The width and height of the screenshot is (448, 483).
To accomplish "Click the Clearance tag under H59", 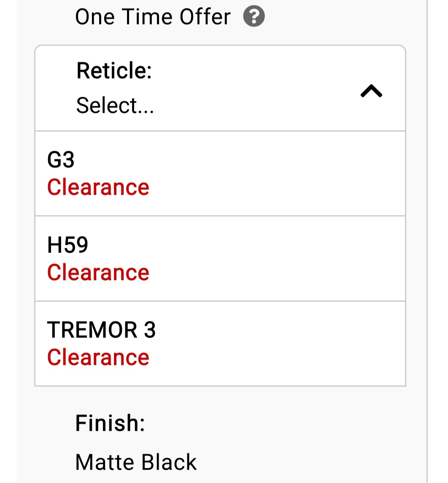I will pyautogui.click(x=98, y=272).
